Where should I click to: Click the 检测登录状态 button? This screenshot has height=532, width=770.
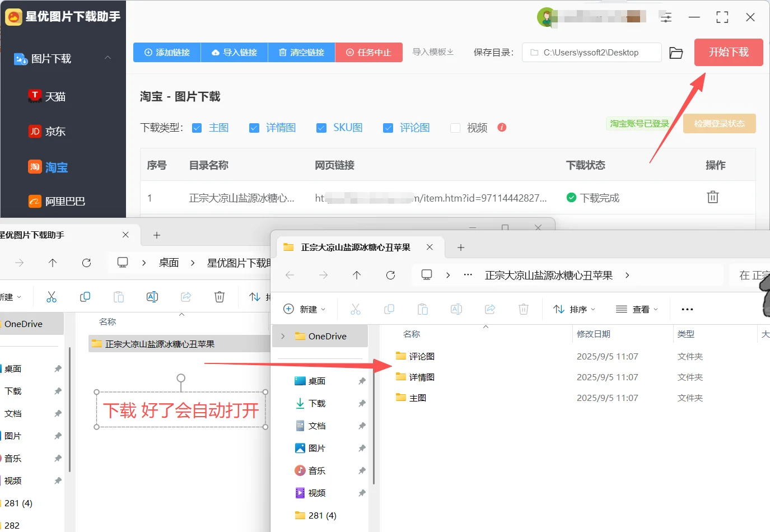[719, 123]
